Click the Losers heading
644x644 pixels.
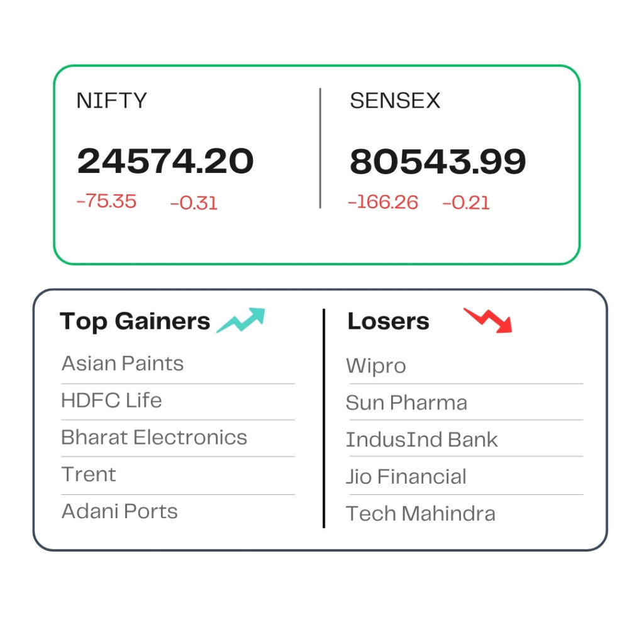coord(389,321)
